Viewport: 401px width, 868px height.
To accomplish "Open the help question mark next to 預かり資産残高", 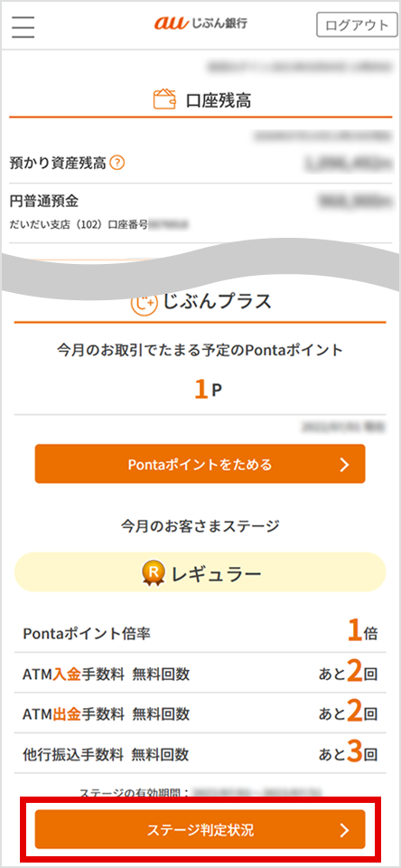I will 117,164.
